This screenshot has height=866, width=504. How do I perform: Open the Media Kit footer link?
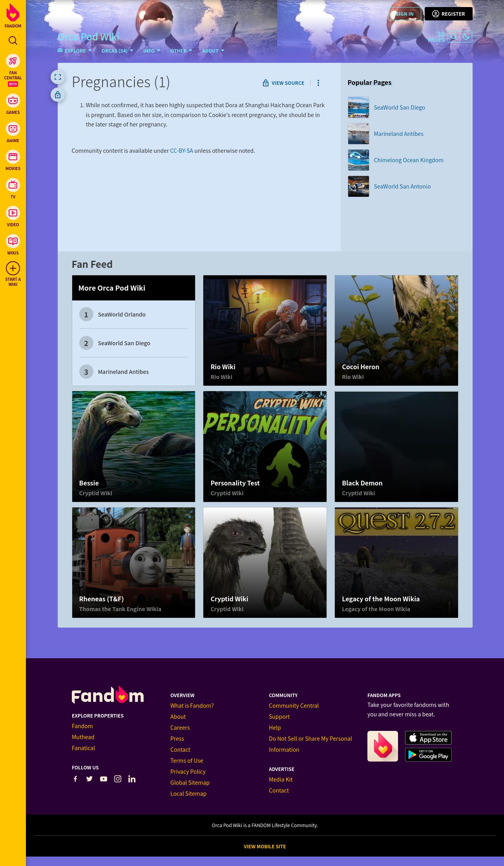281,779
